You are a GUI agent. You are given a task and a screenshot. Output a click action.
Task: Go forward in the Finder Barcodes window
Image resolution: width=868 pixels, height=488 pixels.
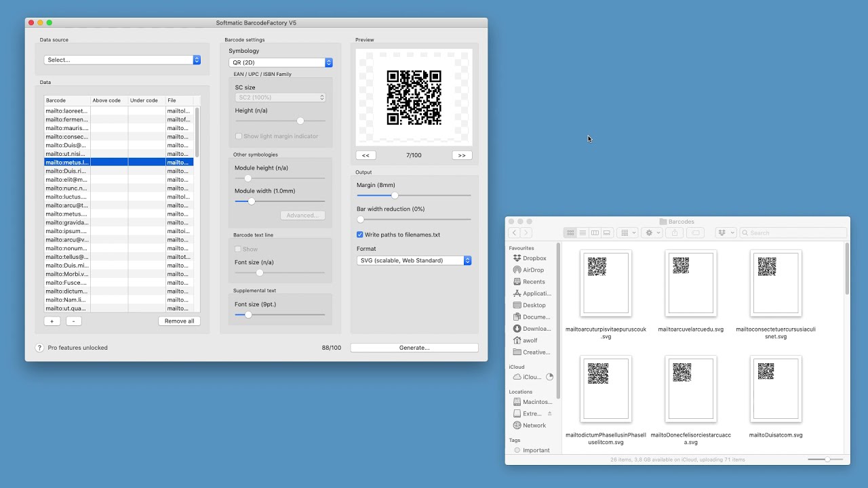[526, 232]
